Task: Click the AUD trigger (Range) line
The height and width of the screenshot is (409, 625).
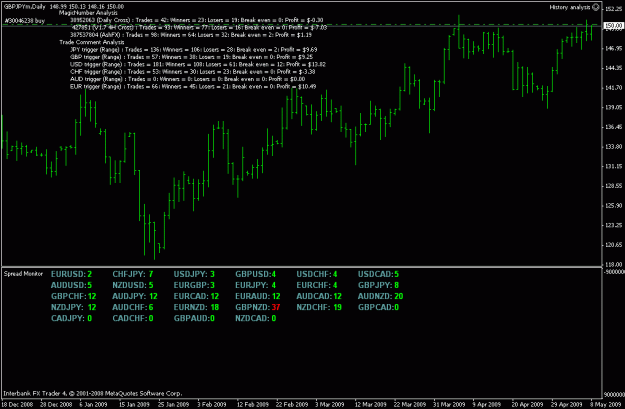Action: 187,79
